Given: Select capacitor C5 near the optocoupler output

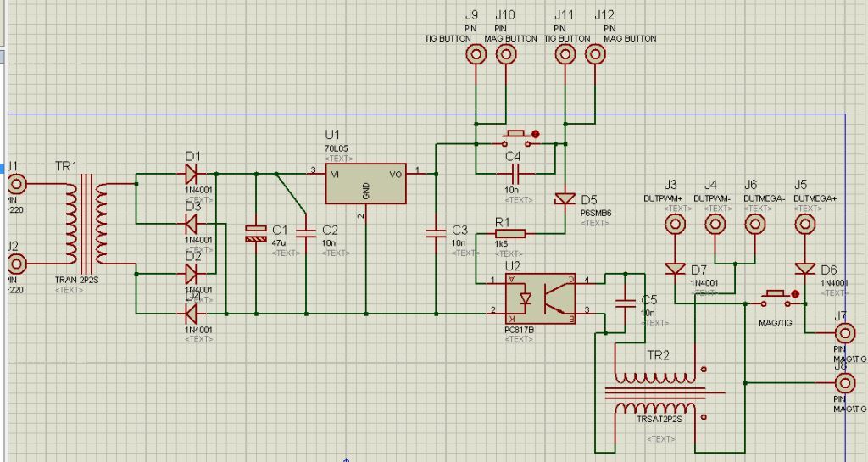Looking at the screenshot, I should [626, 302].
